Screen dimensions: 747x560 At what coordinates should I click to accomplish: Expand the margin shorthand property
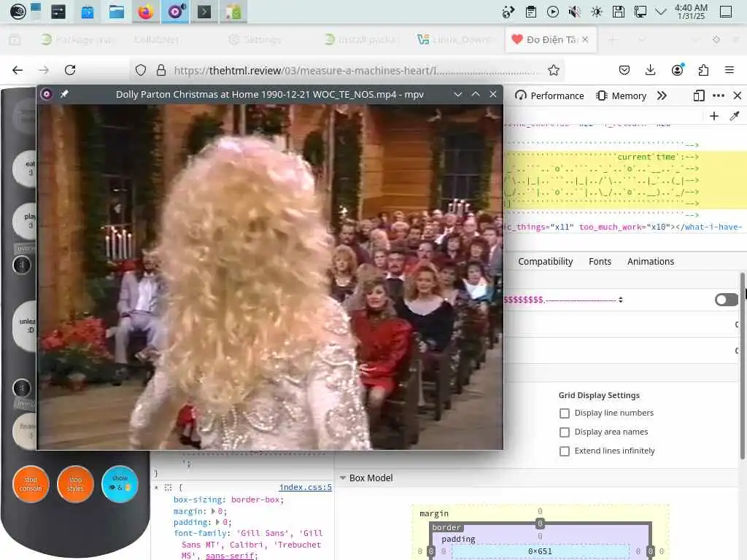point(213,511)
